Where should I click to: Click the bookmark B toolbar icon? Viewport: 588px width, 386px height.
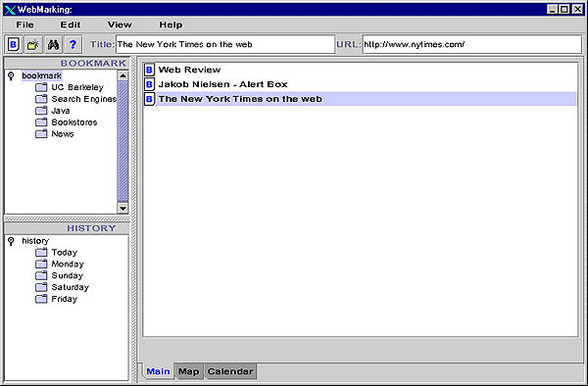click(14, 45)
